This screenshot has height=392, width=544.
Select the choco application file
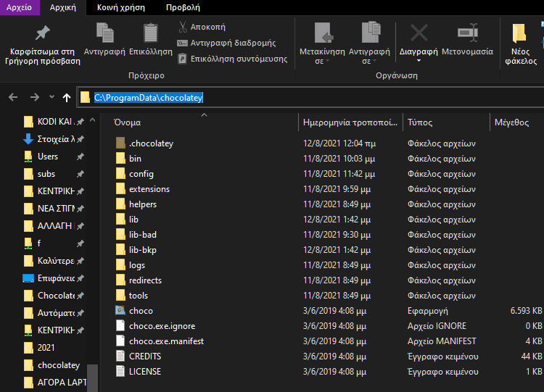pos(141,311)
